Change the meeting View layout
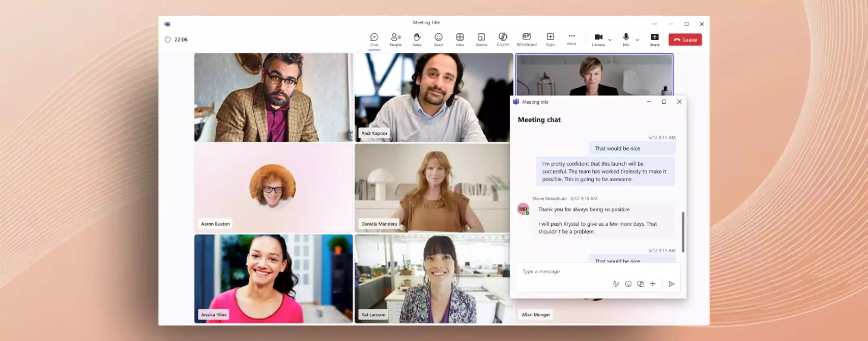 point(460,39)
